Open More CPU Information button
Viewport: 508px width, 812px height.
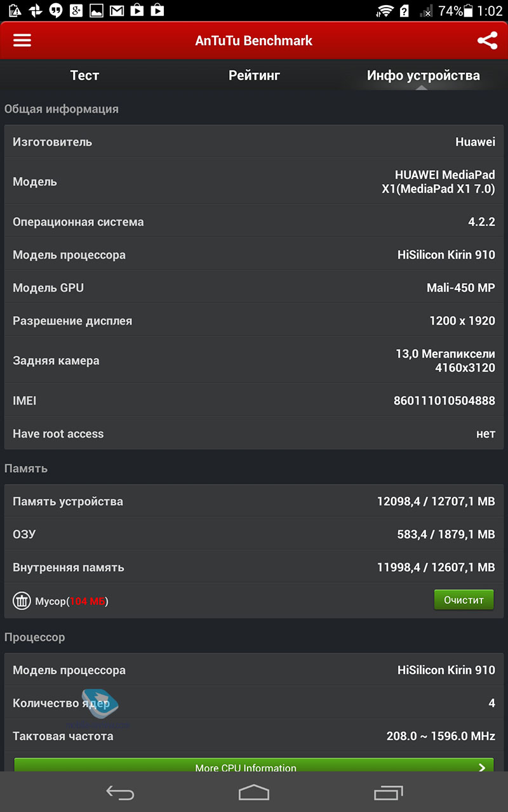tap(254, 765)
